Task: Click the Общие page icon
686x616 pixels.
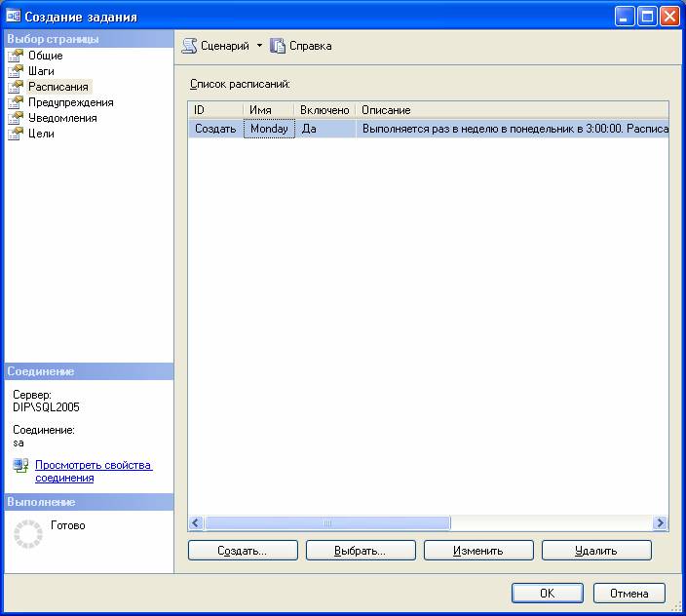Action: point(15,56)
